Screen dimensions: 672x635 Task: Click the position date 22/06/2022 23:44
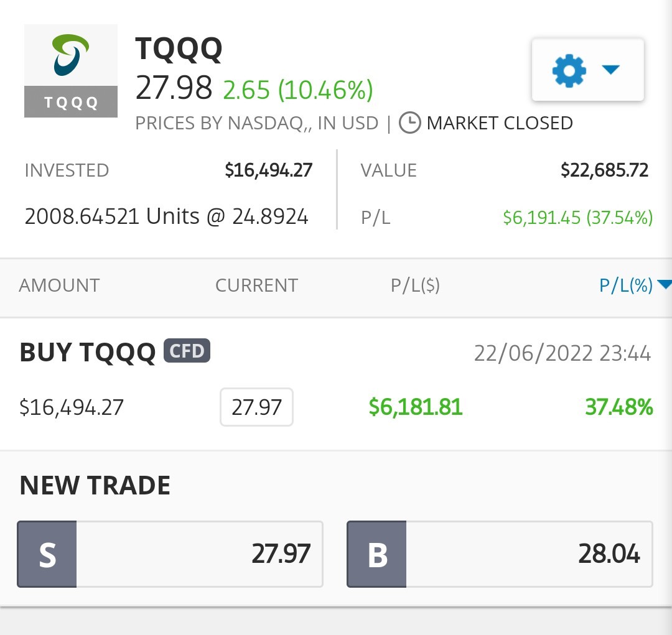(562, 353)
